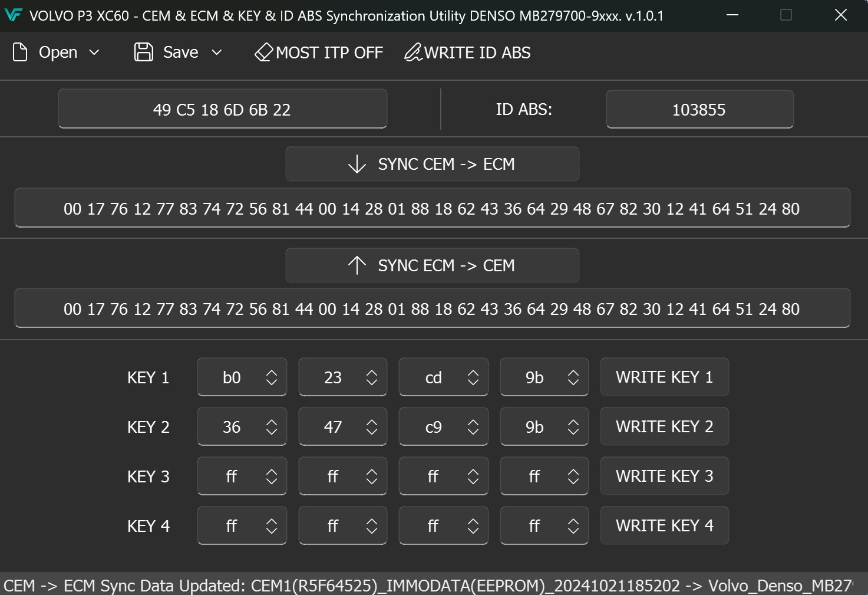Expand the Open dropdown chevron

coord(94,52)
